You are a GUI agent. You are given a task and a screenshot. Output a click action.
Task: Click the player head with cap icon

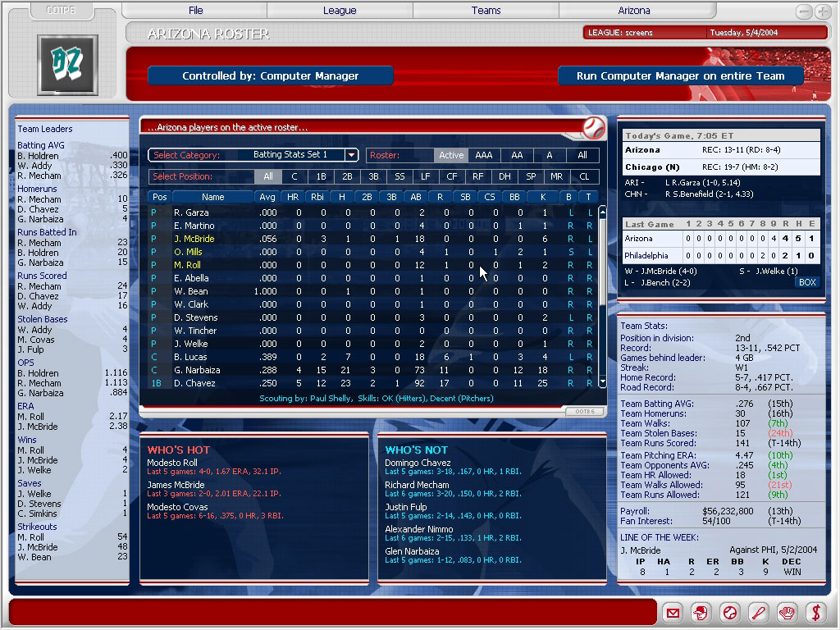point(701,612)
